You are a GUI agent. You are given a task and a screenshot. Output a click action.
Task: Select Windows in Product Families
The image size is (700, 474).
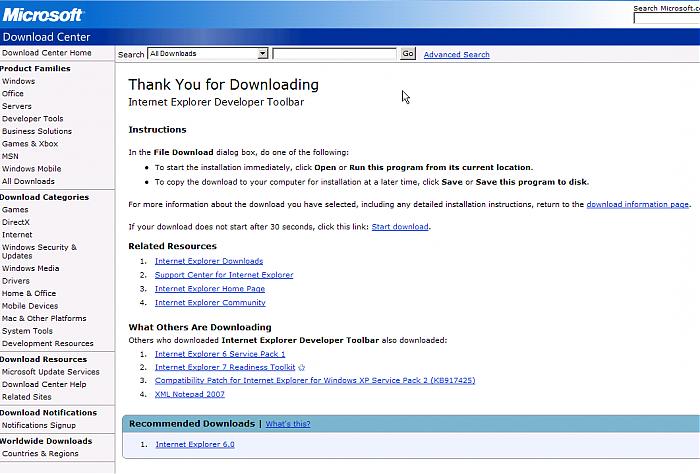pos(18,81)
